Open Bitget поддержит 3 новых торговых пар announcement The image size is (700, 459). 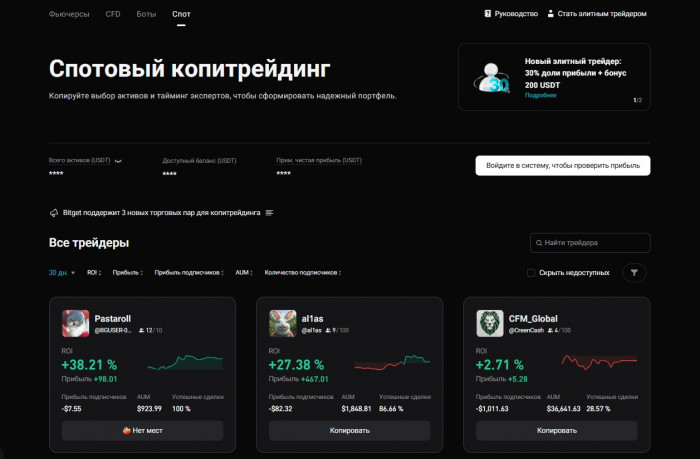[161, 213]
